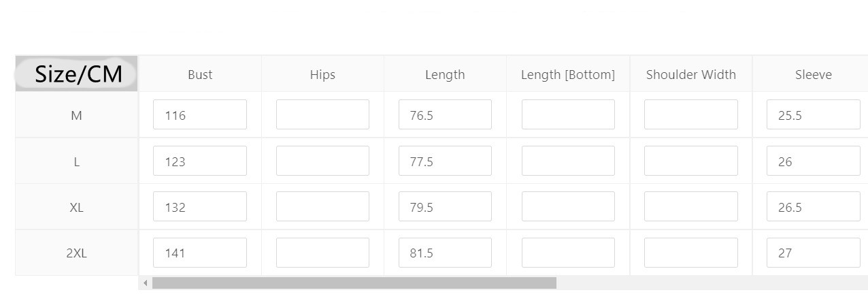Click the Size/CM header cell
Image resolution: width=868 pixels, height=301 pixels.
pos(77,74)
